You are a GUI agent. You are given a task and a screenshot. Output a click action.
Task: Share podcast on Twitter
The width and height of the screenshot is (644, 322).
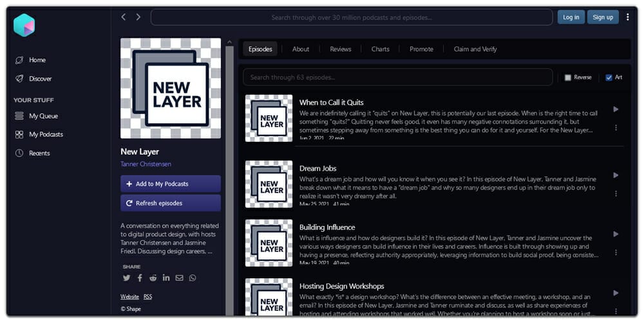[126, 278]
